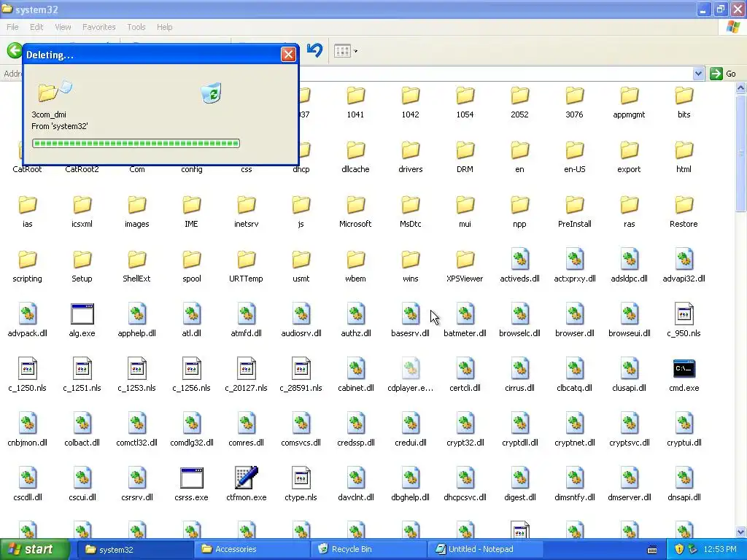Select the credui.dll file icon
747x560 pixels.
click(x=410, y=424)
